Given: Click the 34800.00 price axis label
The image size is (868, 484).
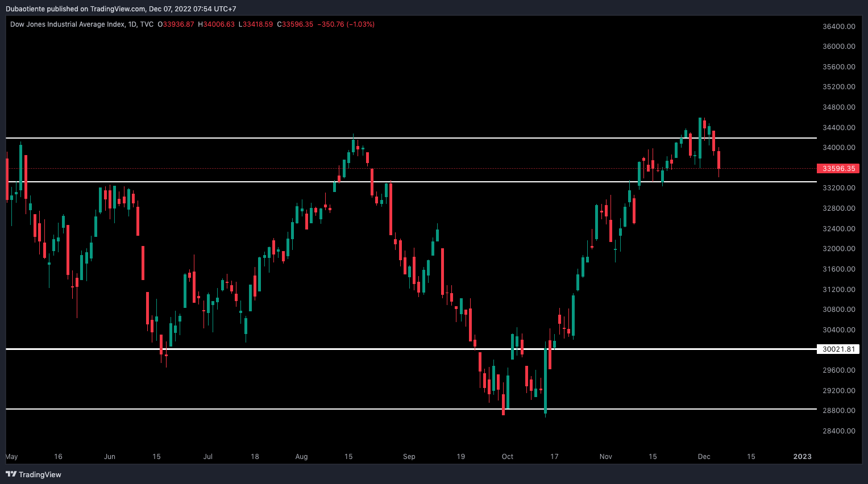Looking at the screenshot, I should [x=838, y=107].
